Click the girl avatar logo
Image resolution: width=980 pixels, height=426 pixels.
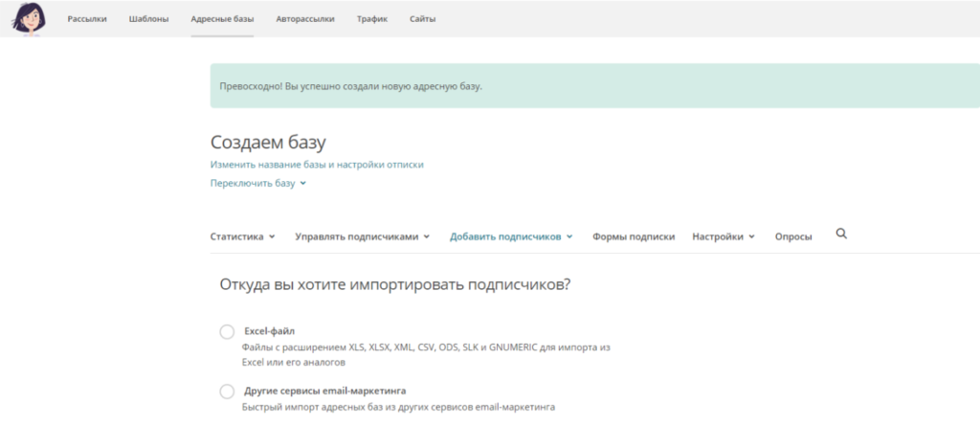[28, 19]
